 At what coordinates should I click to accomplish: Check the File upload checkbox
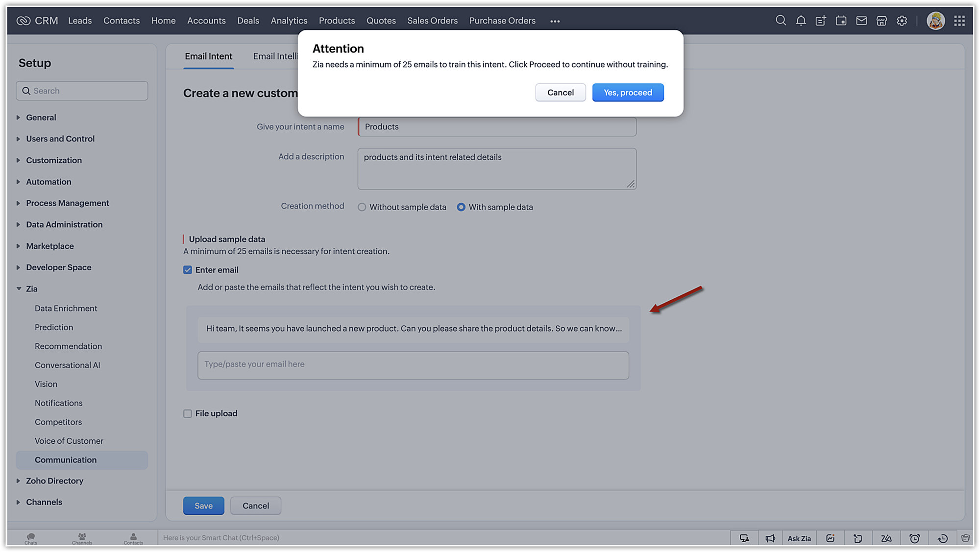188,413
